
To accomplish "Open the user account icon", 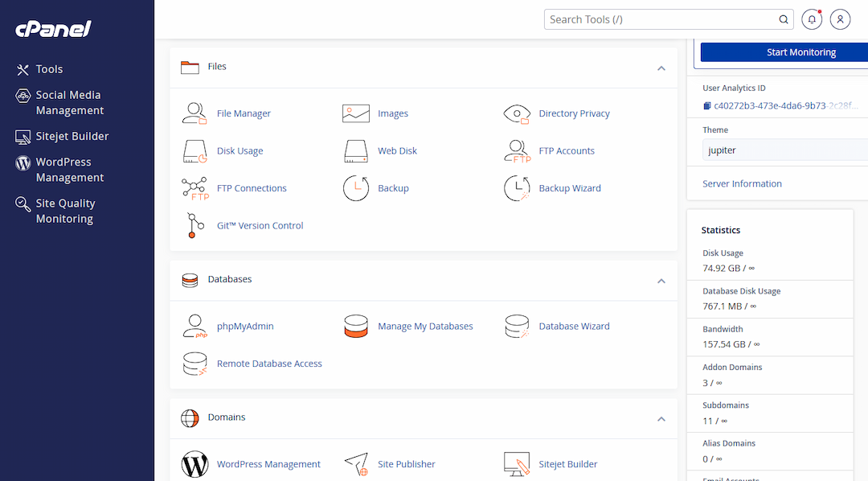I will [x=840, y=19].
